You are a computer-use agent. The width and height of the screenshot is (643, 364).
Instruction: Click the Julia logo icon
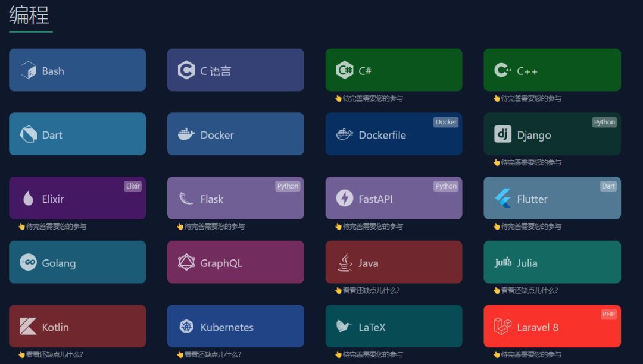pyautogui.click(x=502, y=262)
